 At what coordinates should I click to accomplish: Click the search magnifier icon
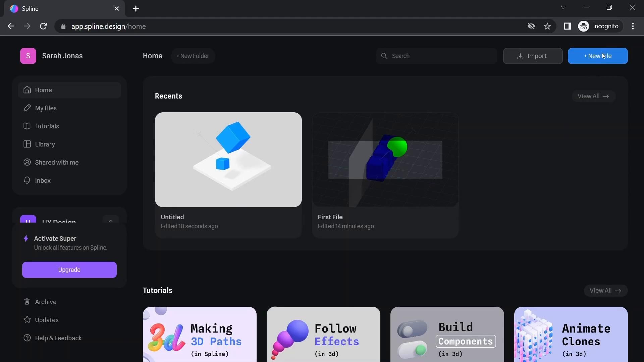tap(384, 56)
